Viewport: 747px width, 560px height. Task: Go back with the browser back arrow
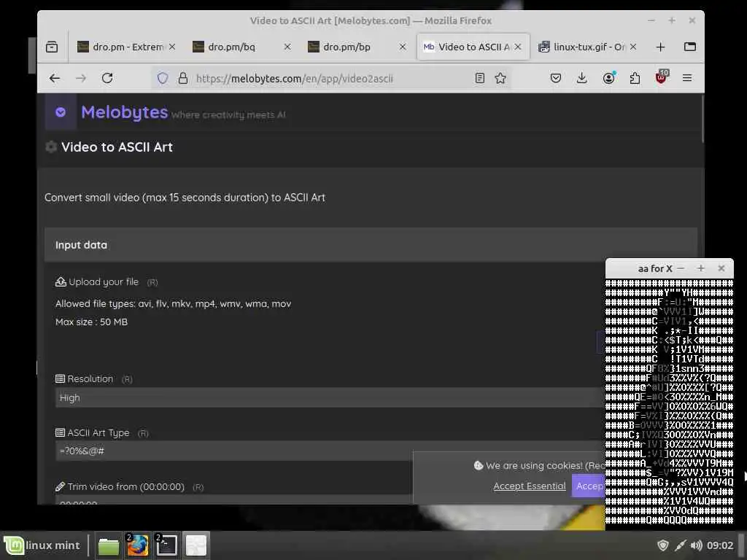(x=55, y=78)
